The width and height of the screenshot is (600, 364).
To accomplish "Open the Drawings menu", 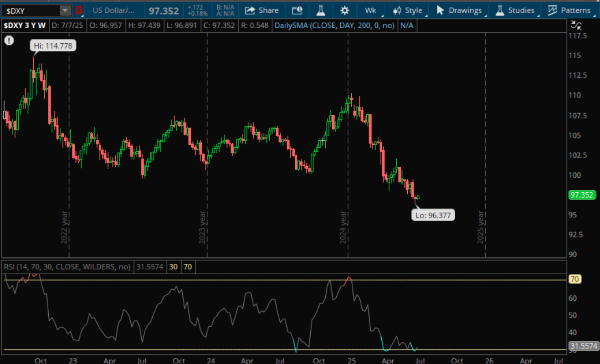I will point(460,10).
